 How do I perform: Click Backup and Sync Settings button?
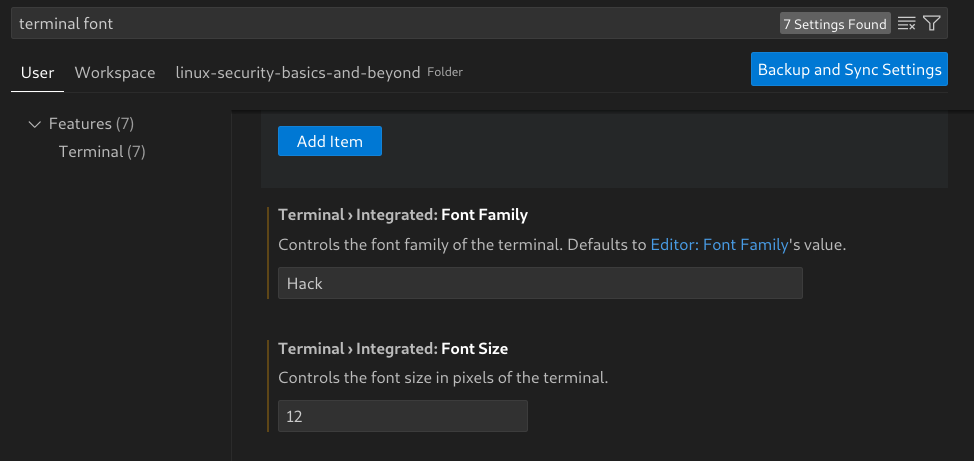[849, 70]
